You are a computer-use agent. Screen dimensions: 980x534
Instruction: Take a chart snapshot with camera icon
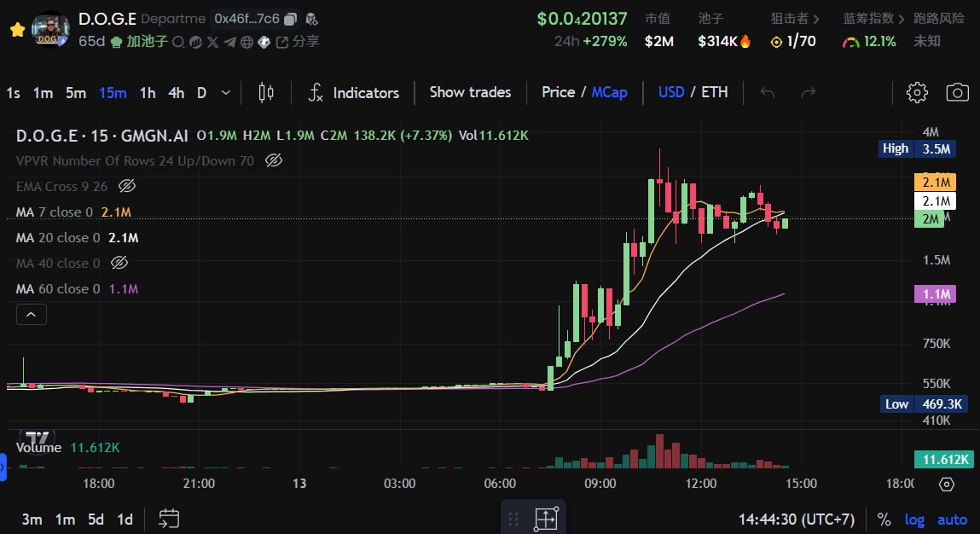(958, 92)
